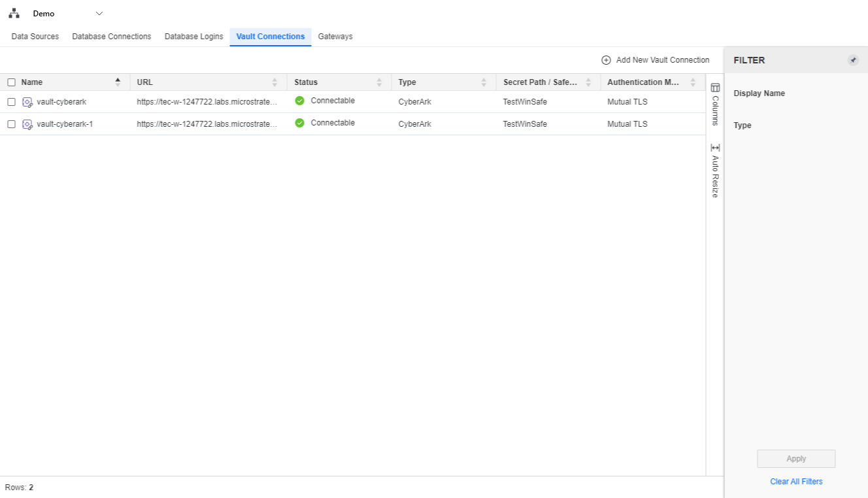Open the Gateways tab

tap(335, 37)
